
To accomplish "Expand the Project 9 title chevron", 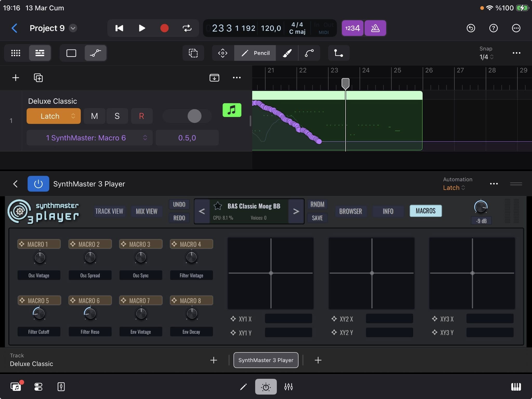I will 73,28.
